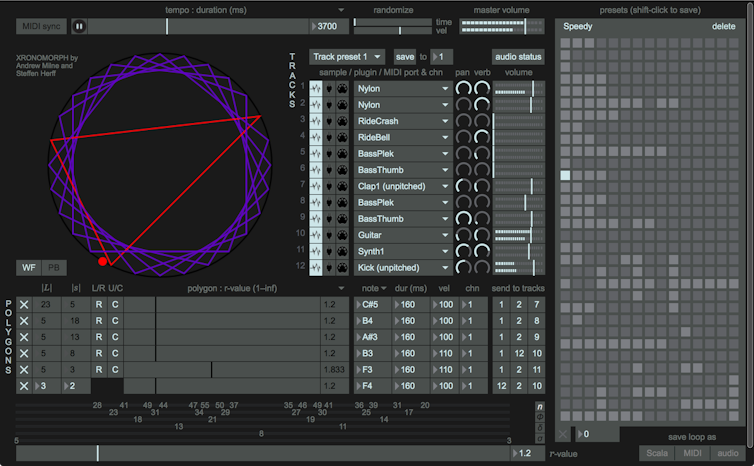Click the save-to track preset number box
The width and height of the screenshot is (754, 466).
click(441, 57)
